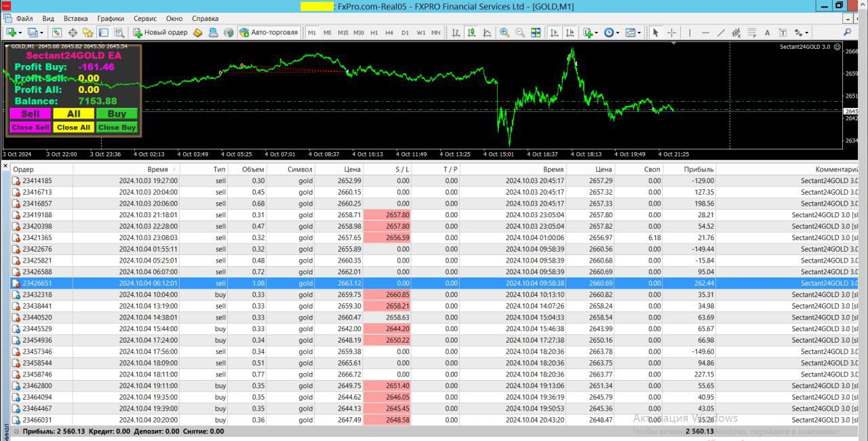Switch to the M15 timeframe
The height and width of the screenshot is (441, 868).
pos(343,33)
